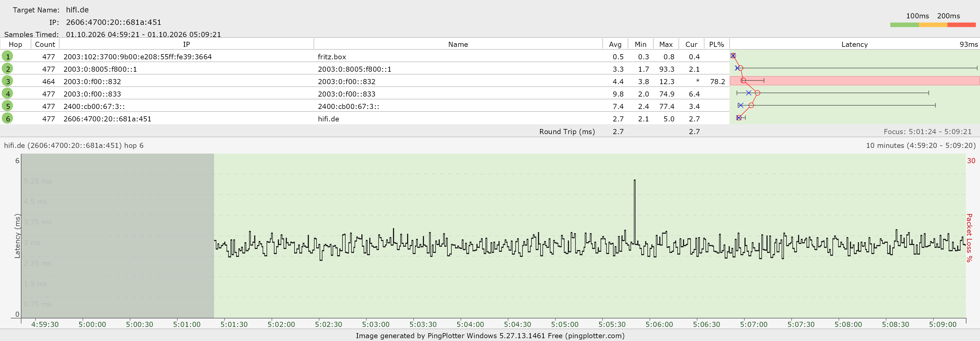Select IP 2606:4700:20::681a:451 in hop 6 row
Screen dimensions: 980x341
[107, 119]
